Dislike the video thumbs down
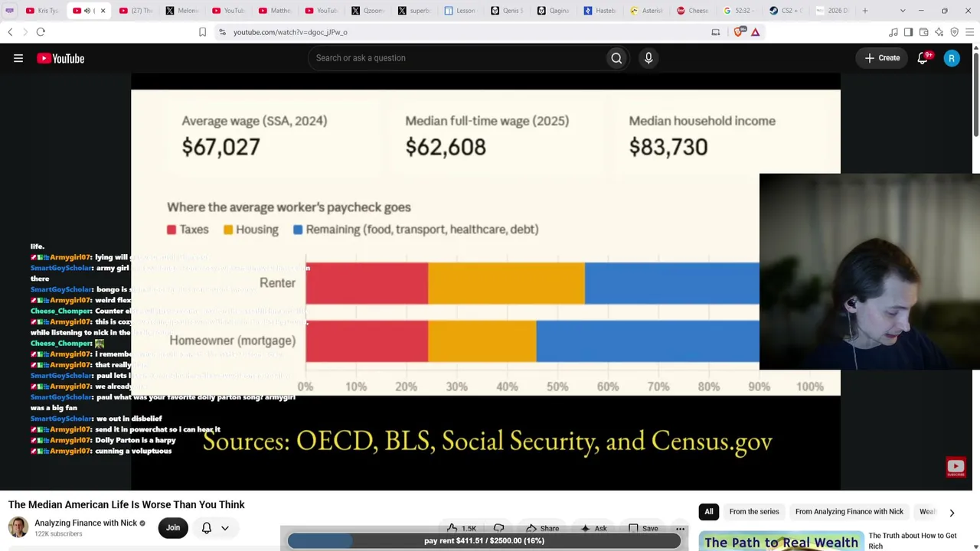Viewport: 980px width, 551px height. pos(499,528)
